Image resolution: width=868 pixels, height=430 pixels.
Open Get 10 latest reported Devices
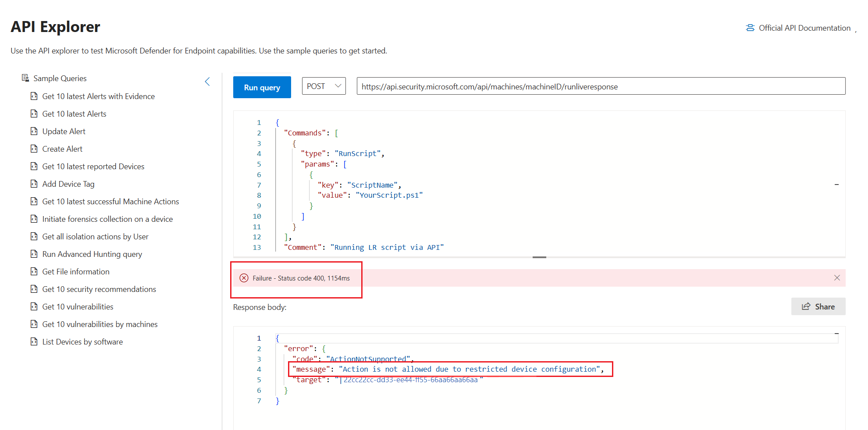[93, 167]
